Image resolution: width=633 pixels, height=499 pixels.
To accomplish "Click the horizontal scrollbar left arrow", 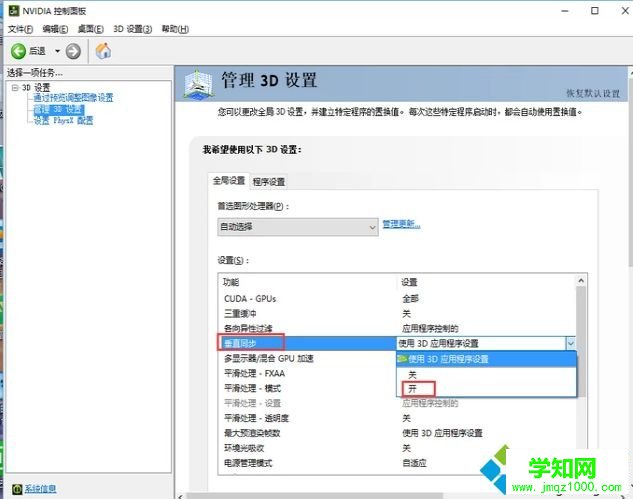I will (x=180, y=496).
